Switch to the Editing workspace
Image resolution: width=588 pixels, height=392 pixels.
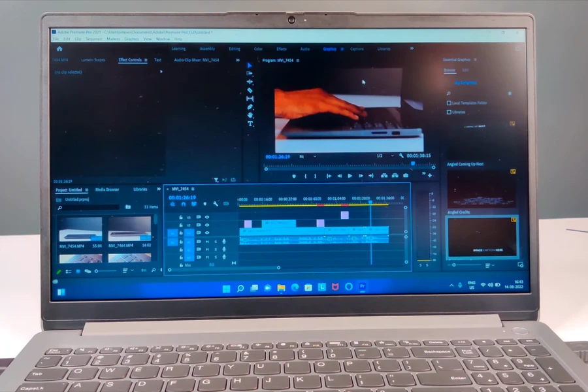click(235, 49)
